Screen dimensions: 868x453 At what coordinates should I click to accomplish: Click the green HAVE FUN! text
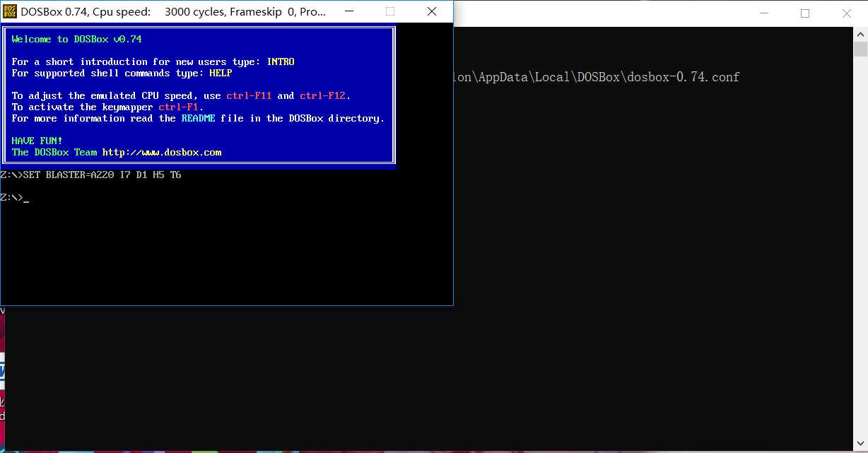[x=37, y=141]
